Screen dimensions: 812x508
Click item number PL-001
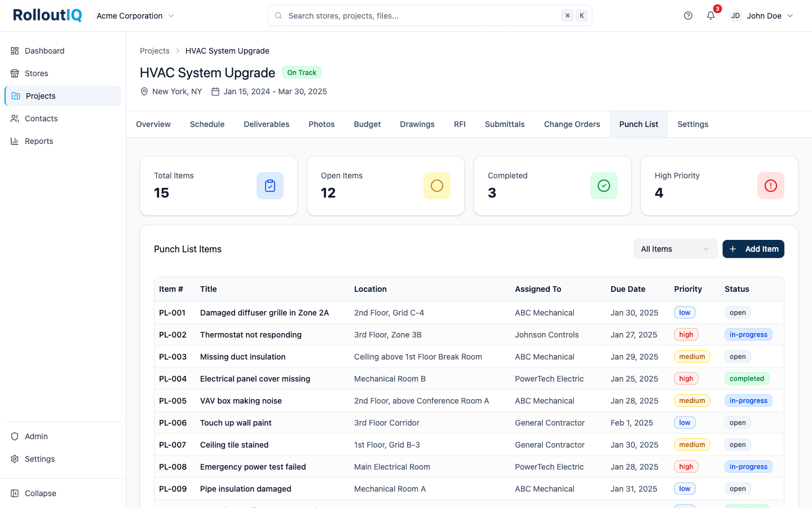pyautogui.click(x=172, y=313)
